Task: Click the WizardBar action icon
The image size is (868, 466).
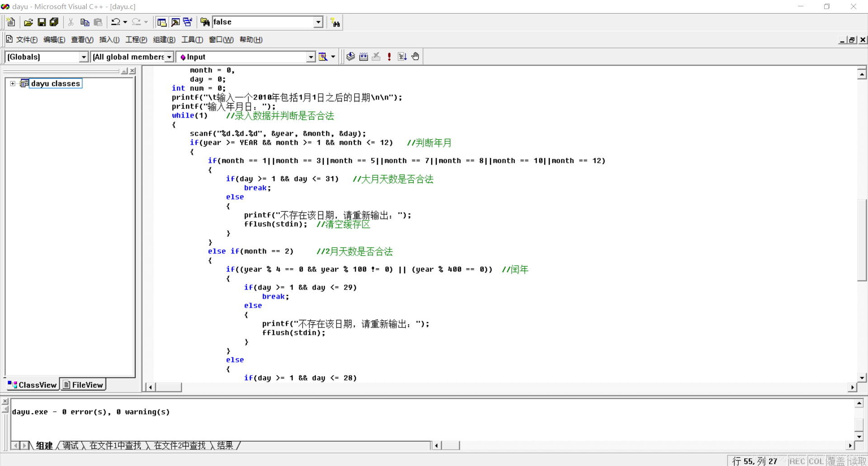Action: [323, 57]
